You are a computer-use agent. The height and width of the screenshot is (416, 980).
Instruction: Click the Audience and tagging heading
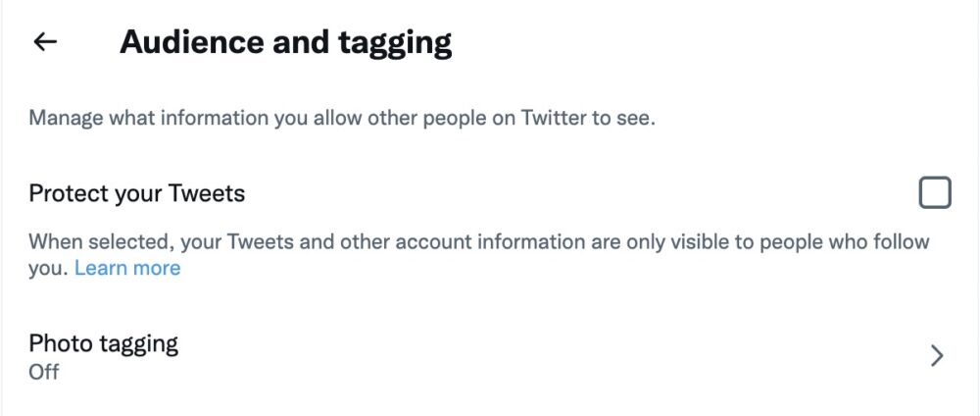(285, 42)
